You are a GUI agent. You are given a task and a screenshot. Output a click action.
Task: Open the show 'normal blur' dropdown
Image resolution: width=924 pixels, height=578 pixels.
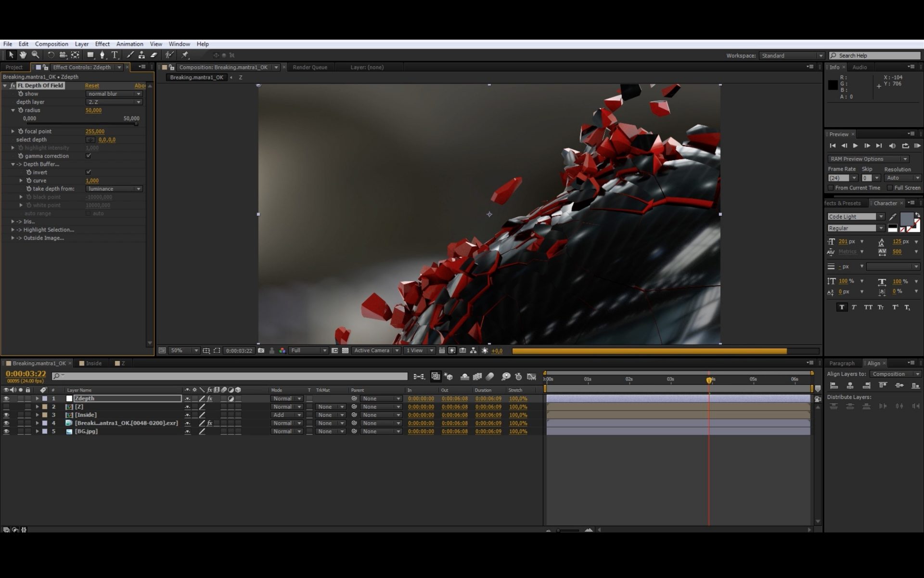coord(115,94)
